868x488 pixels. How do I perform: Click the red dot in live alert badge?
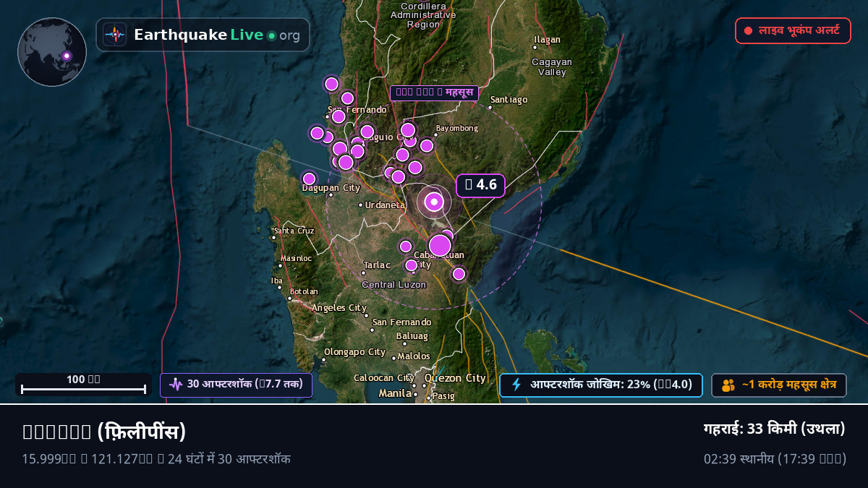pos(749,31)
